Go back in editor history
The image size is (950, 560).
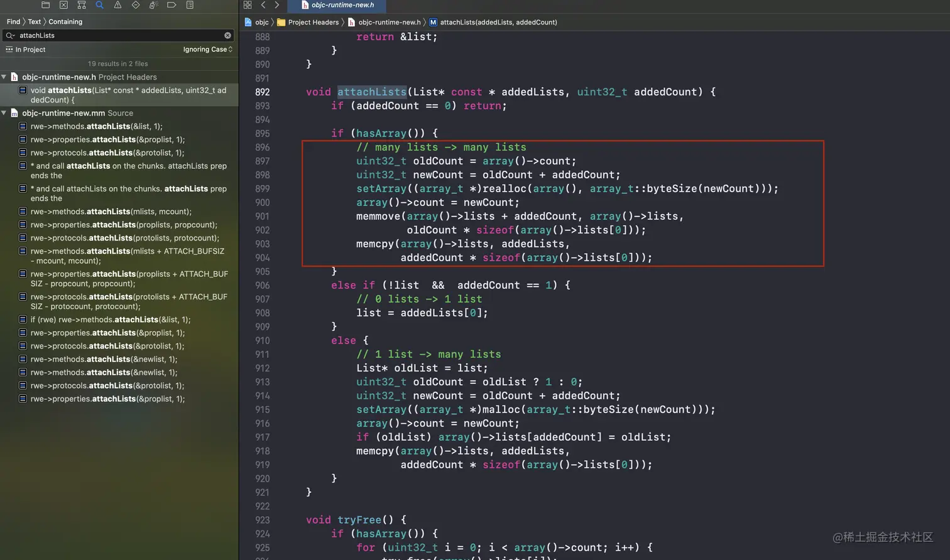tap(263, 5)
